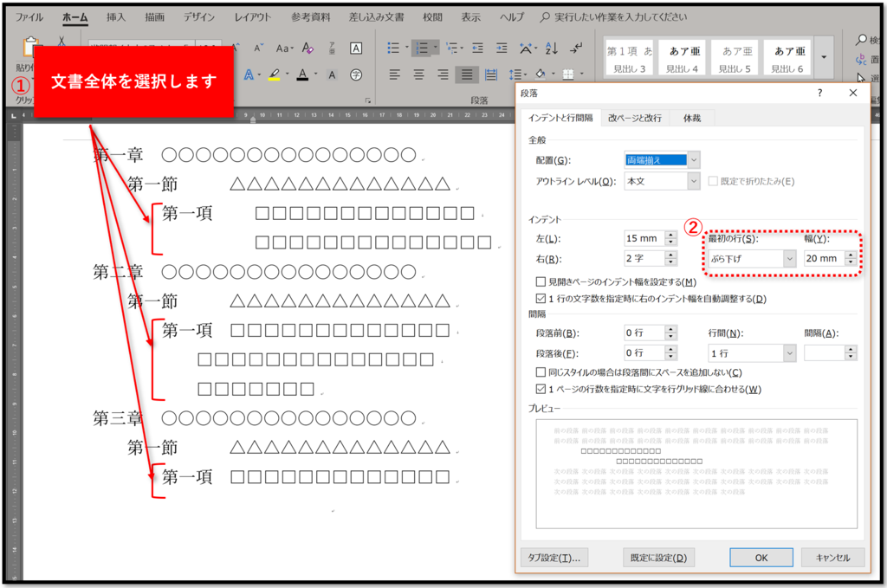Click the clear formatting icon
The image size is (887, 588).
pos(308,48)
